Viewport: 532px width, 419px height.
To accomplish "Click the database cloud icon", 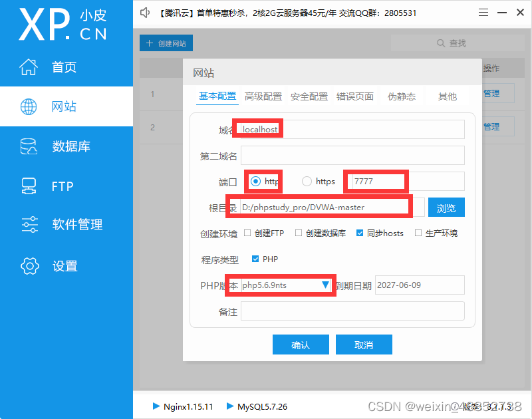I will tap(29, 146).
